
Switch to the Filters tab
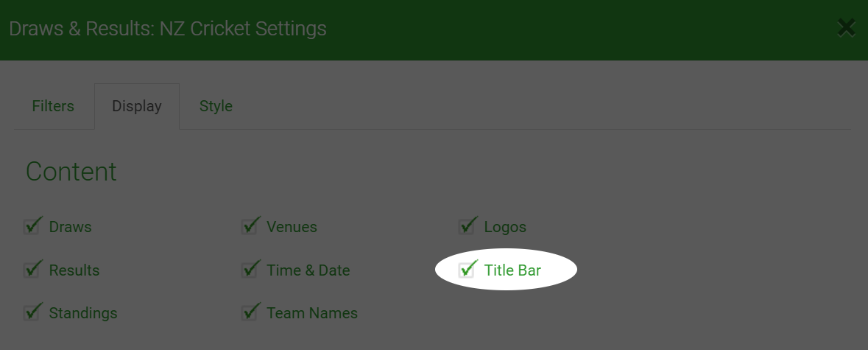[x=53, y=106]
